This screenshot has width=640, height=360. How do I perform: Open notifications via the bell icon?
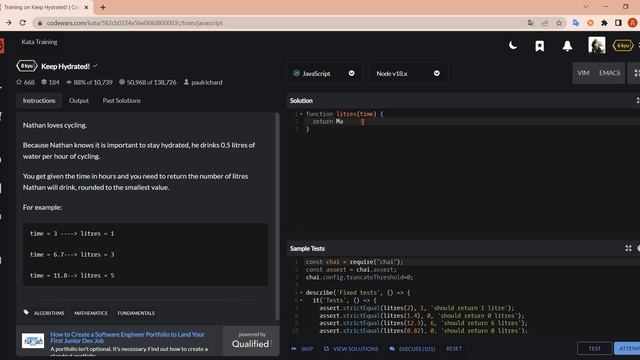point(567,46)
